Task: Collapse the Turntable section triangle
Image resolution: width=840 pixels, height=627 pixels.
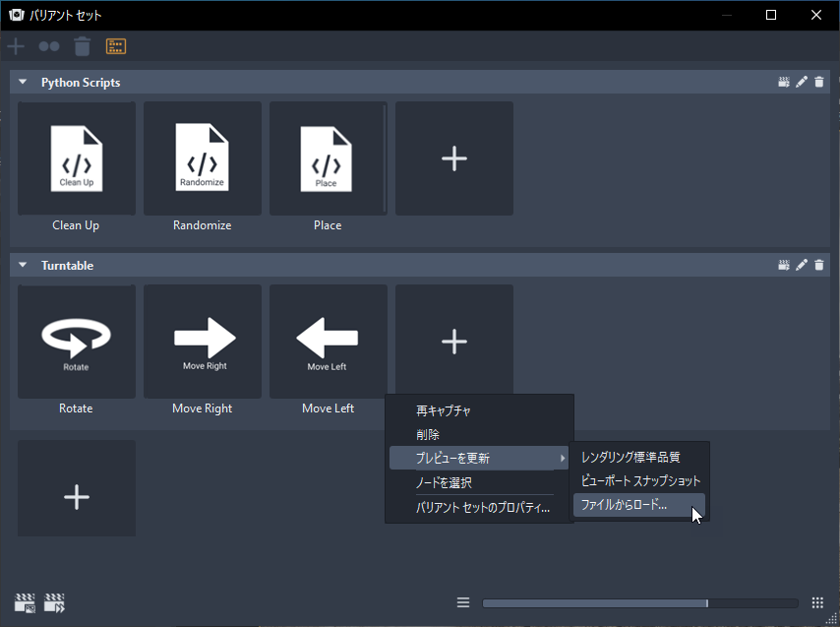Action: point(23,265)
